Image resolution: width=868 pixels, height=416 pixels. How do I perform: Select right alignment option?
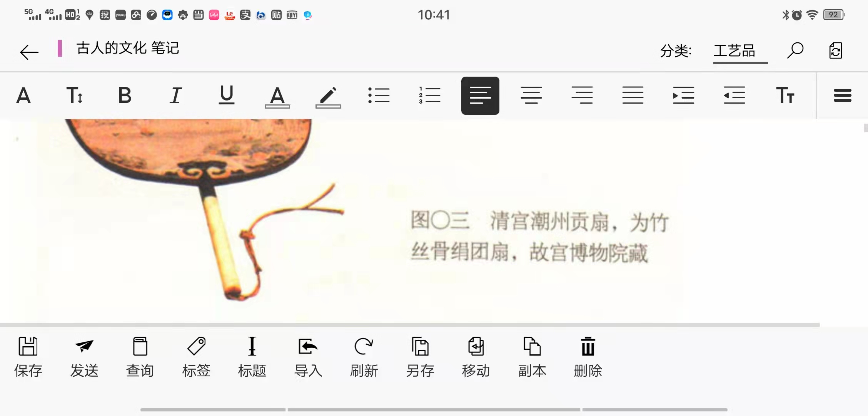coord(582,96)
